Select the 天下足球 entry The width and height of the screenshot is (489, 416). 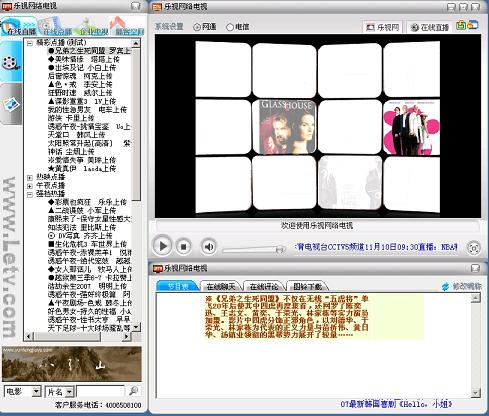pyautogui.click(x=89, y=328)
